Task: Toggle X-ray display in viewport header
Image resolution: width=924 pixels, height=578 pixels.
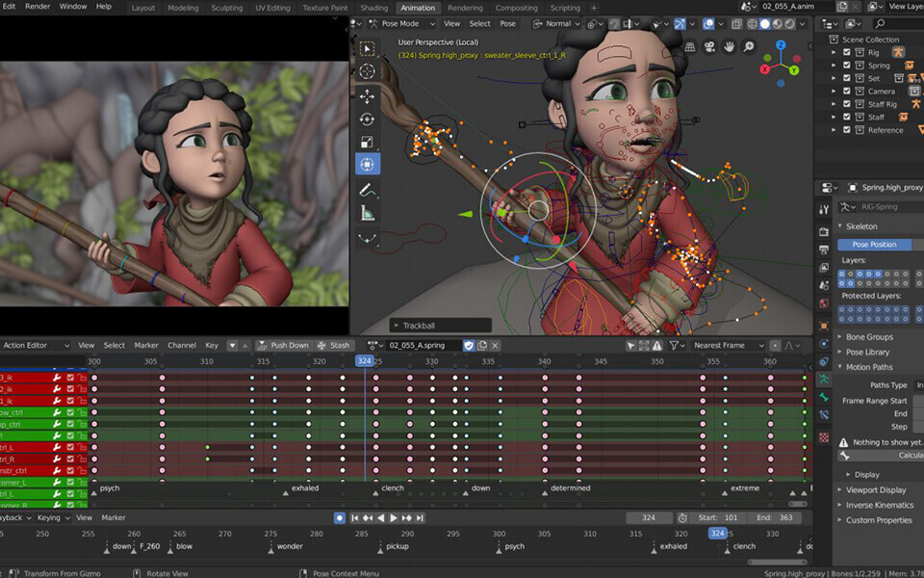Action: [736, 24]
